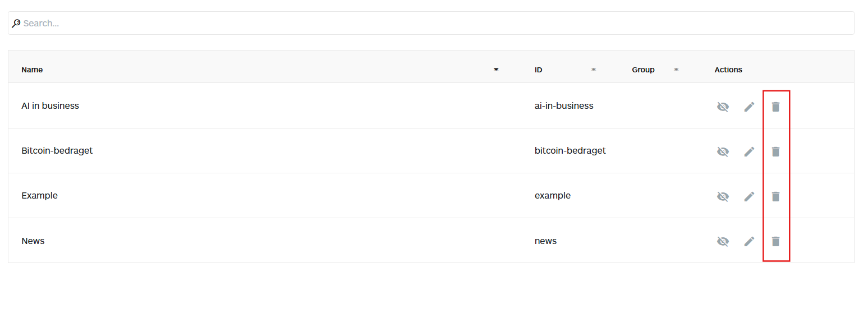Viewport: 868px width, 313px height.
Task: Toggle visibility of AI in business
Action: tap(723, 107)
